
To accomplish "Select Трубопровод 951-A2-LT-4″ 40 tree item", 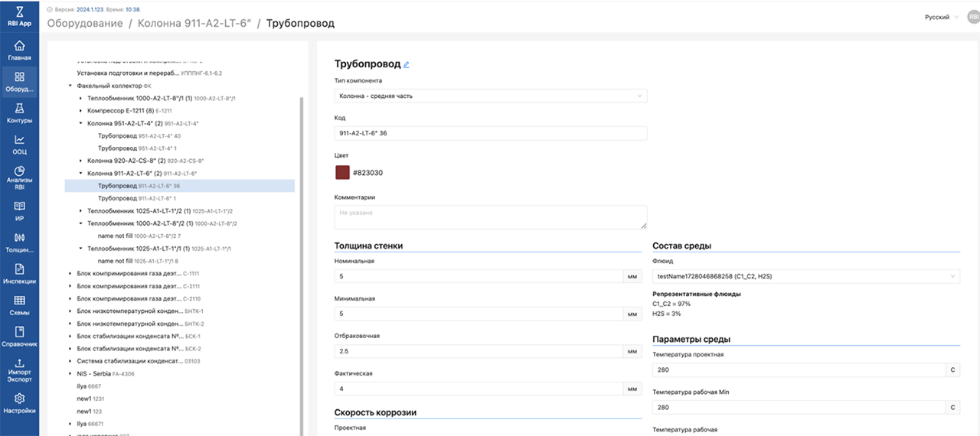I will point(139,135).
